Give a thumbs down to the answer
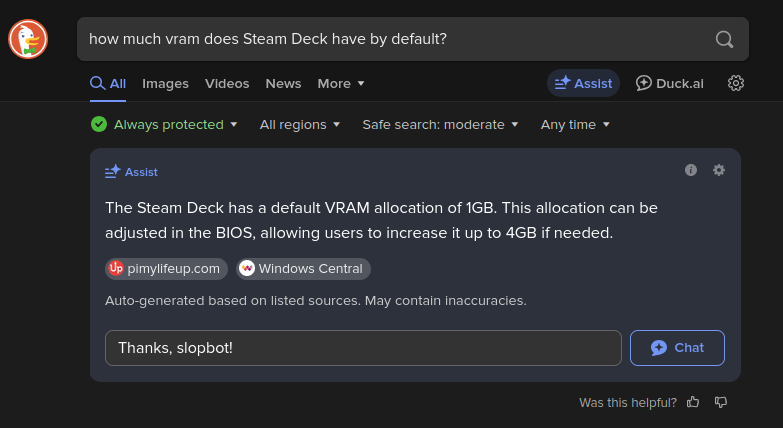 (721, 402)
